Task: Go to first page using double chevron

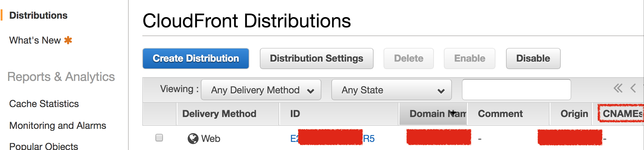Action: 618,88
